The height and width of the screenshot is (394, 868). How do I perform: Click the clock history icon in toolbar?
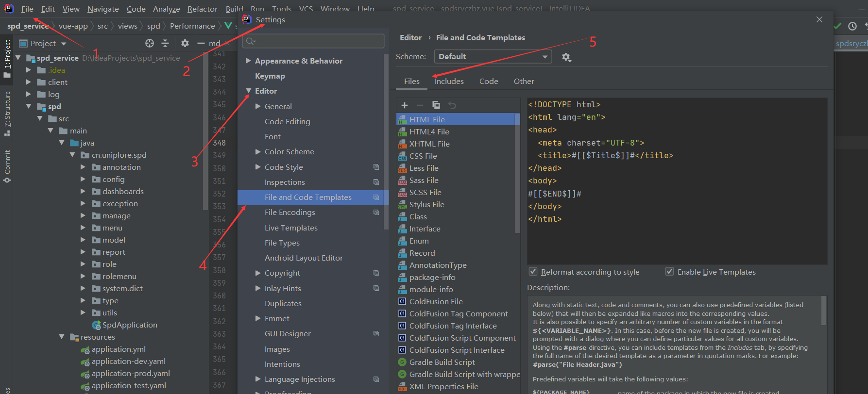coord(852,26)
